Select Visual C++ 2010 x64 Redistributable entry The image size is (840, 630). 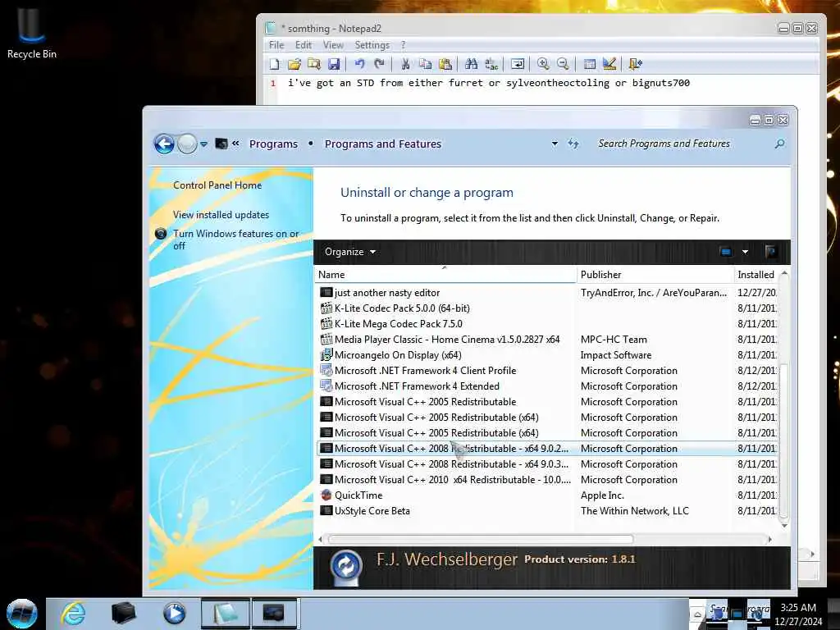point(546,480)
